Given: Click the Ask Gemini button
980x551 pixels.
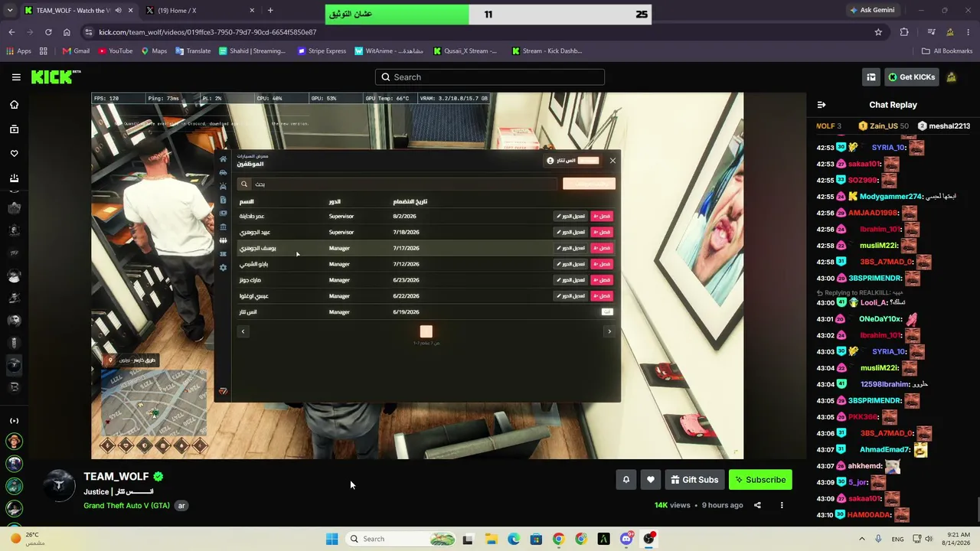Looking at the screenshot, I should point(871,11).
